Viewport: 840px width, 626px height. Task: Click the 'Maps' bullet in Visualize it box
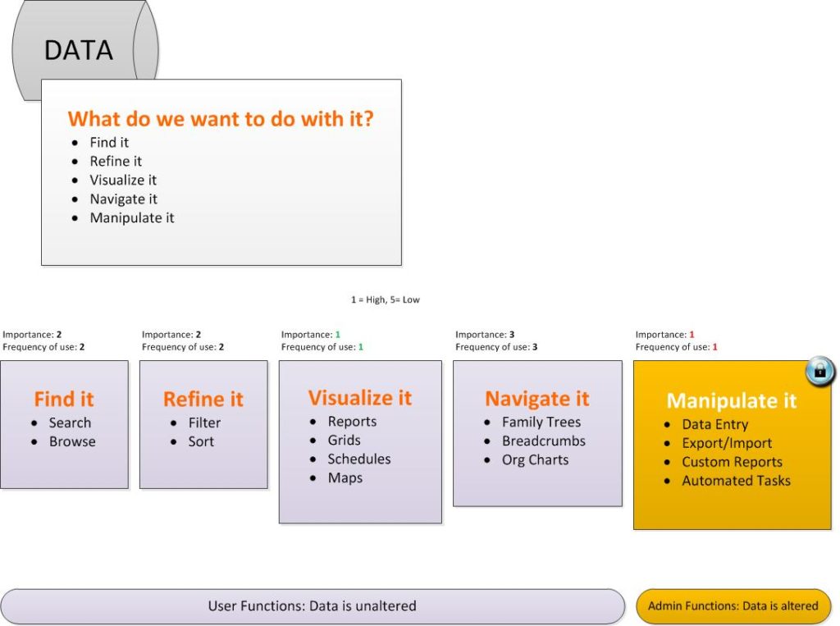click(x=345, y=478)
